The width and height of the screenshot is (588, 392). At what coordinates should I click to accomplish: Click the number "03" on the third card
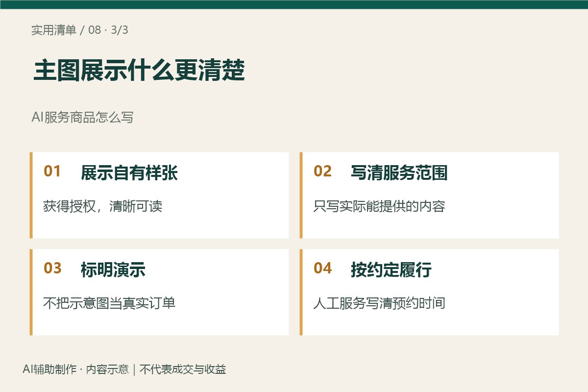(52, 269)
